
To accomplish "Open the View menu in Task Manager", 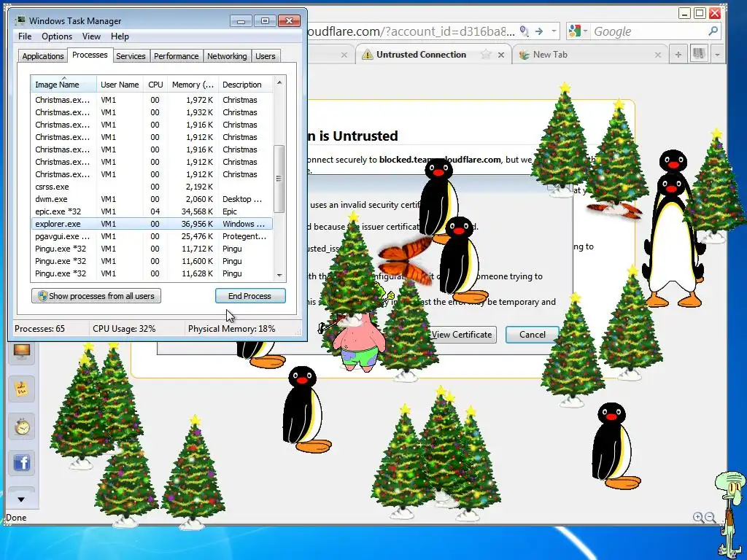I will tap(91, 36).
